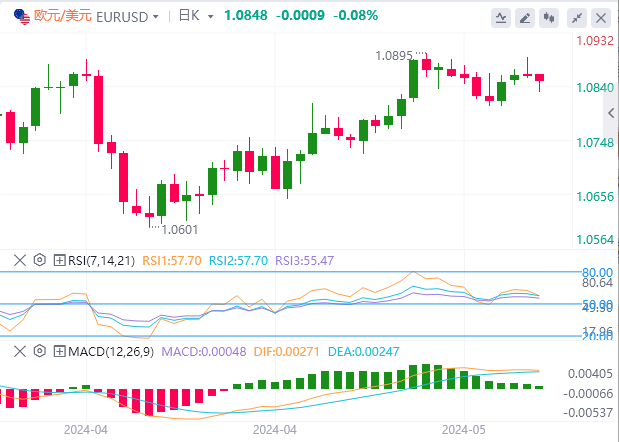The image size is (619, 442).
Task: Click the EUR/USD flag icon
Action: click(22, 16)
